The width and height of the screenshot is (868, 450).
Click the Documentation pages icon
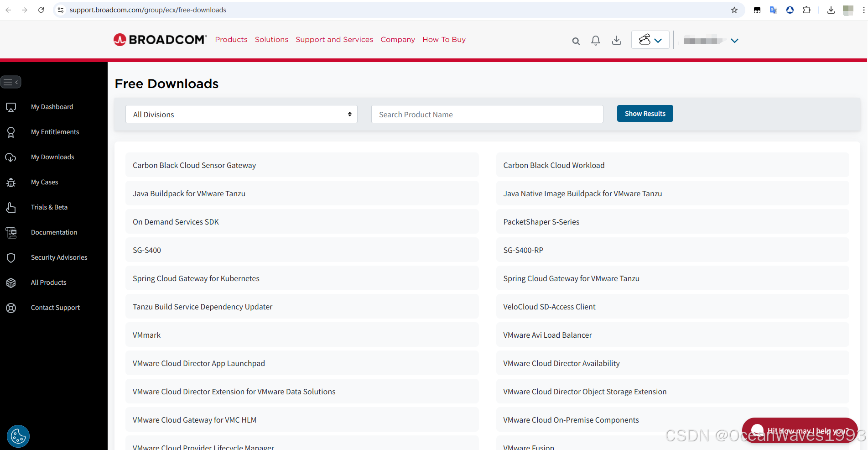[11, 232]
